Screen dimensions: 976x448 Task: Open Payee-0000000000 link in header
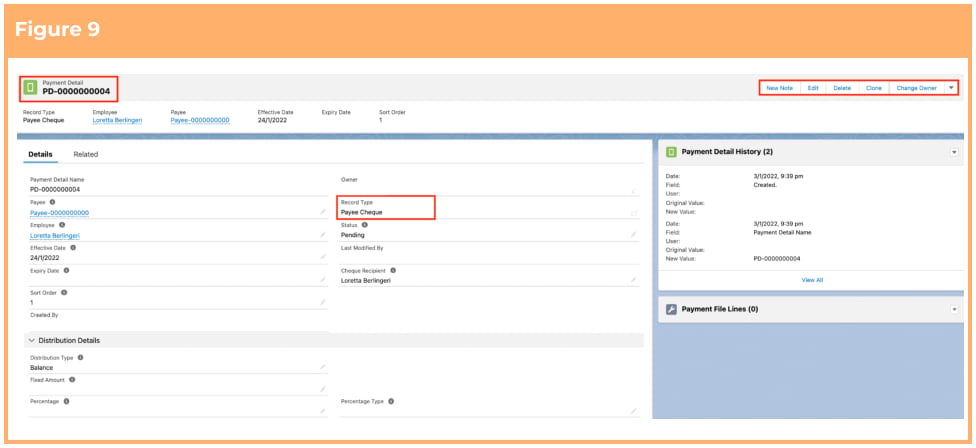200,120
